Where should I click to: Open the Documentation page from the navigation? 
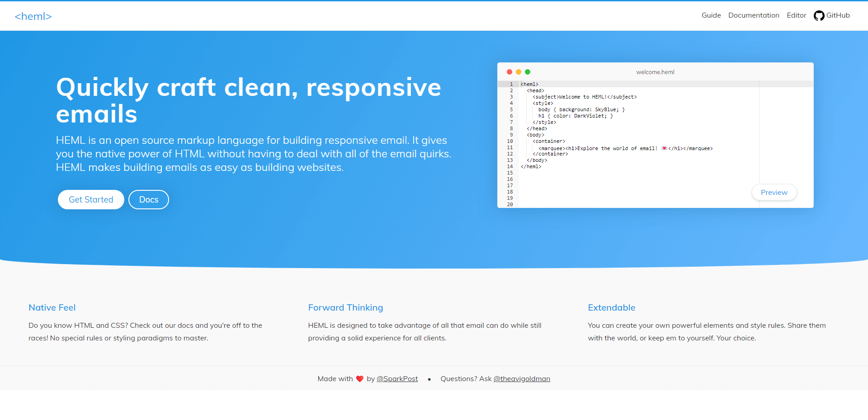[x=754, y=15]
